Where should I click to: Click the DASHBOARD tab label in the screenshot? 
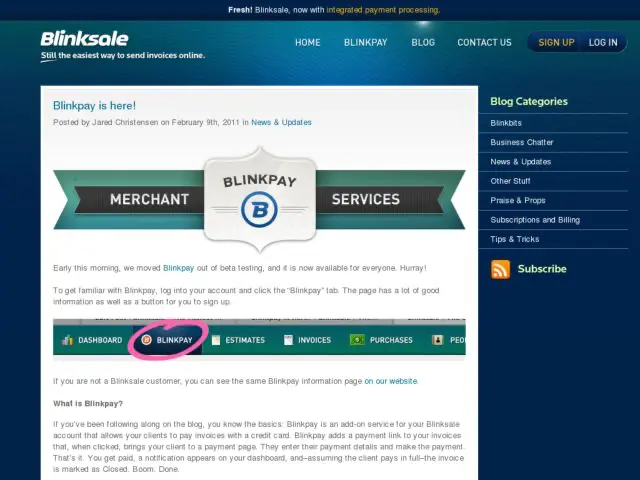100,340
